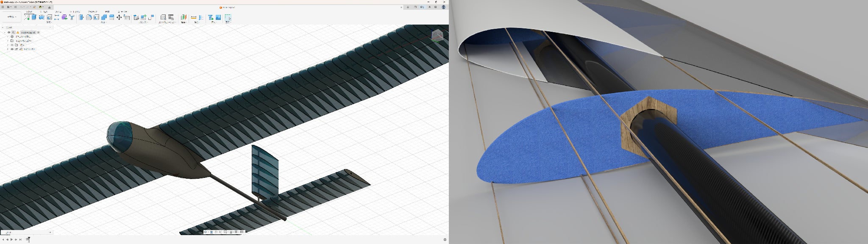Toggle visibility eye of root component

tap(9, 32)
